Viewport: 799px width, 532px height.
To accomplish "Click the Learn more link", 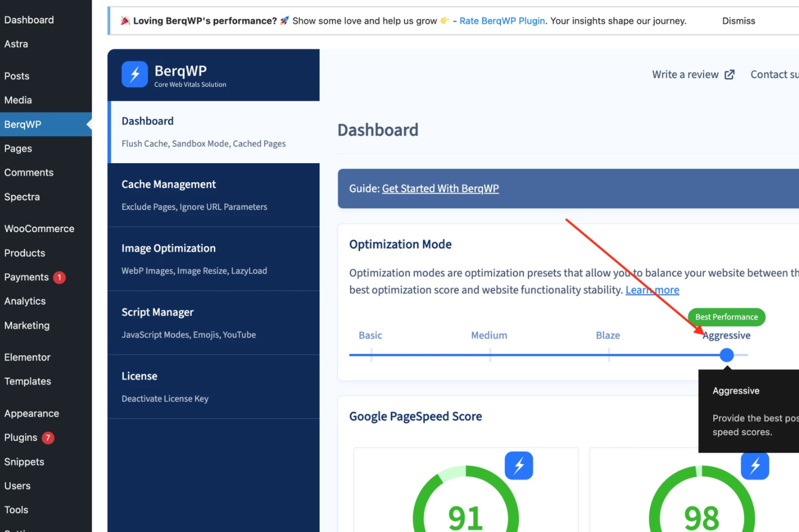I will click(x=652, y=290).
